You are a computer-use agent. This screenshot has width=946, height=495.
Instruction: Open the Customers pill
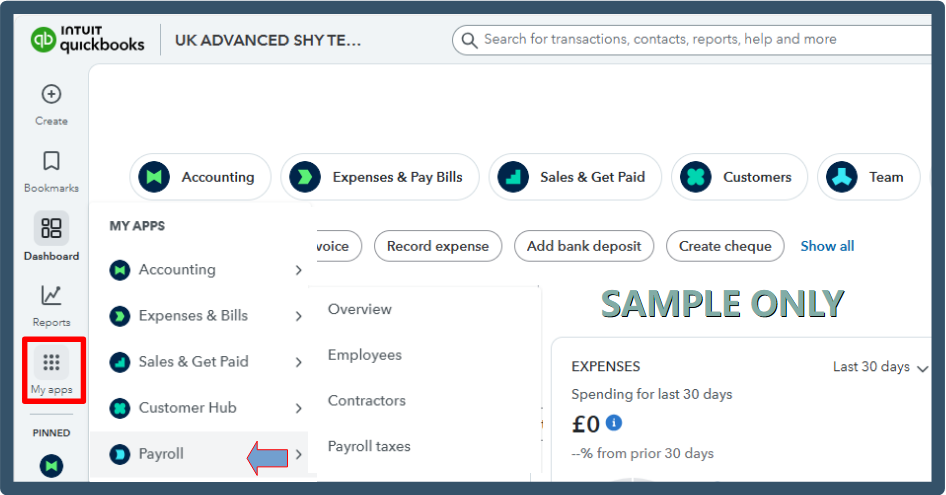pyautogui.click(x=739, y=177)
